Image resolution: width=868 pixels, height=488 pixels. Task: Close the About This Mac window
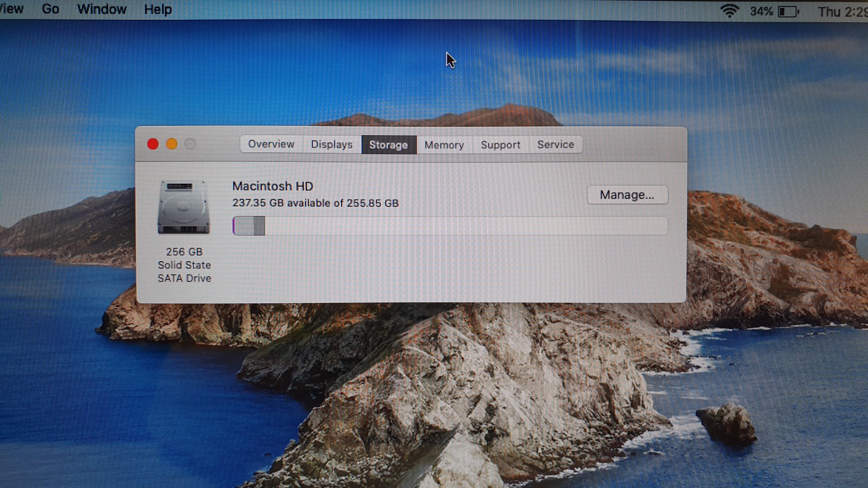(x=153, y=144)
